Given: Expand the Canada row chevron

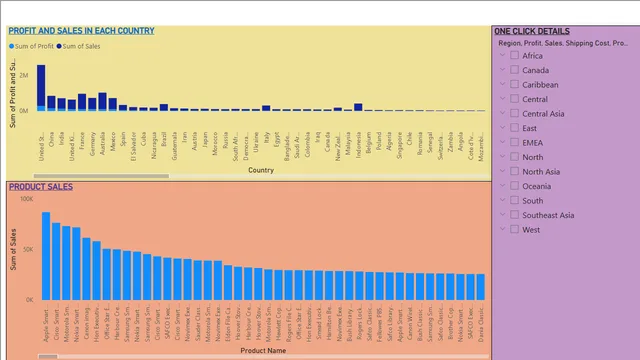Looking at the screenshot, I should 502,69.
